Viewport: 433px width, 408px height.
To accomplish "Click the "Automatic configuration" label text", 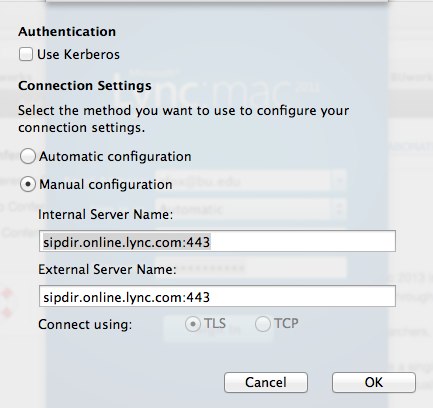I will 115,157.
